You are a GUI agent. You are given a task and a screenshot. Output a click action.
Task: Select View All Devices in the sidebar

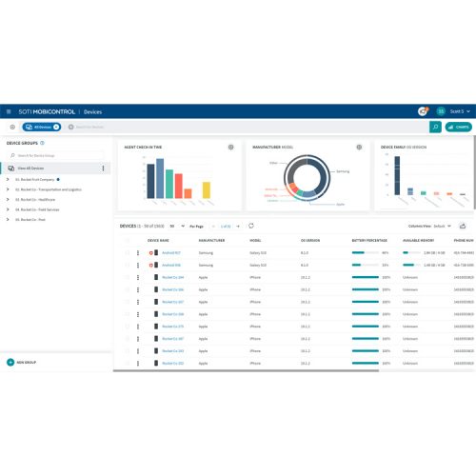click(x=56, y=169)
